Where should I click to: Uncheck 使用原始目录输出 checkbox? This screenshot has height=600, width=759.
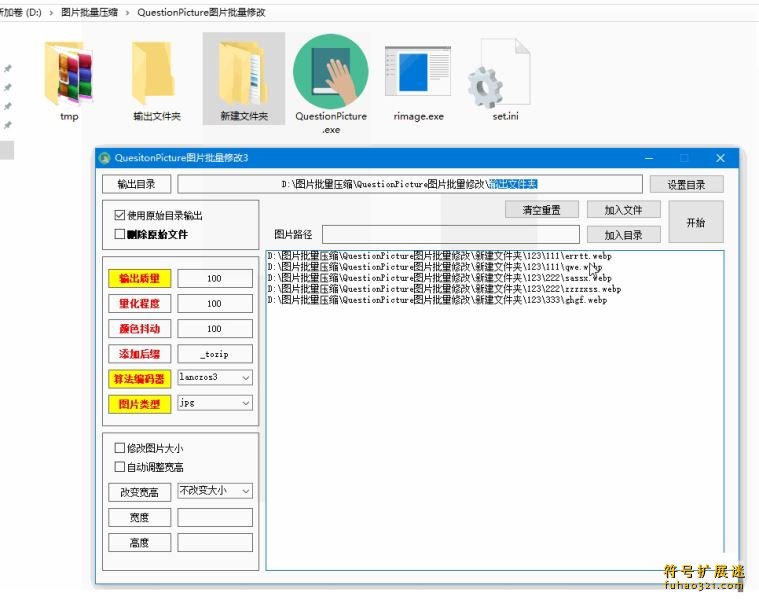click(x=120, y=215)
